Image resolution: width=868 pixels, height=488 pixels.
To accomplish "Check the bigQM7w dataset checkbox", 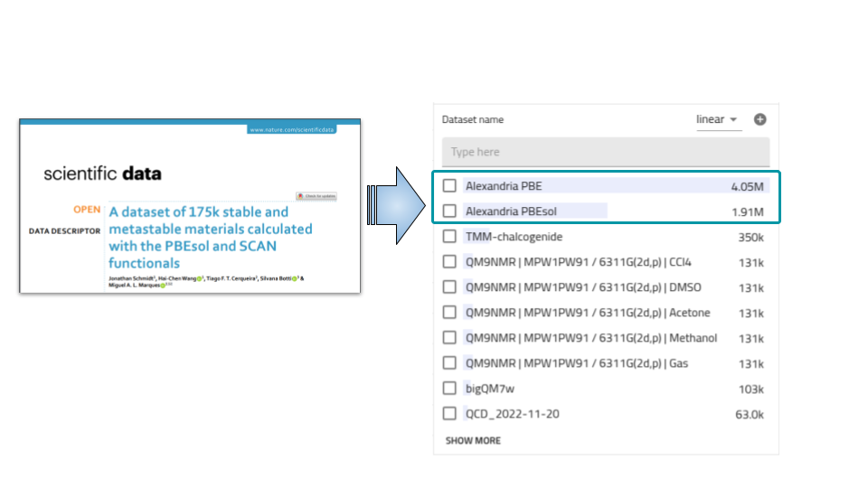I will click(x=449, y=389).
